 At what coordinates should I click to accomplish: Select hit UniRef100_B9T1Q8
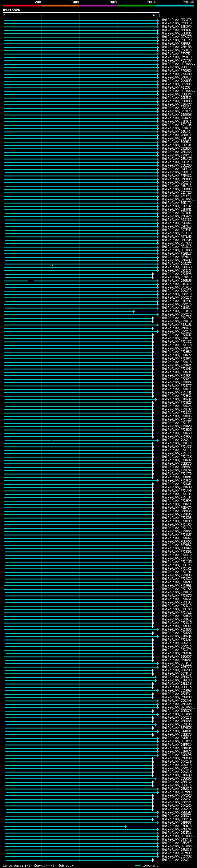(x=176, y=125)
